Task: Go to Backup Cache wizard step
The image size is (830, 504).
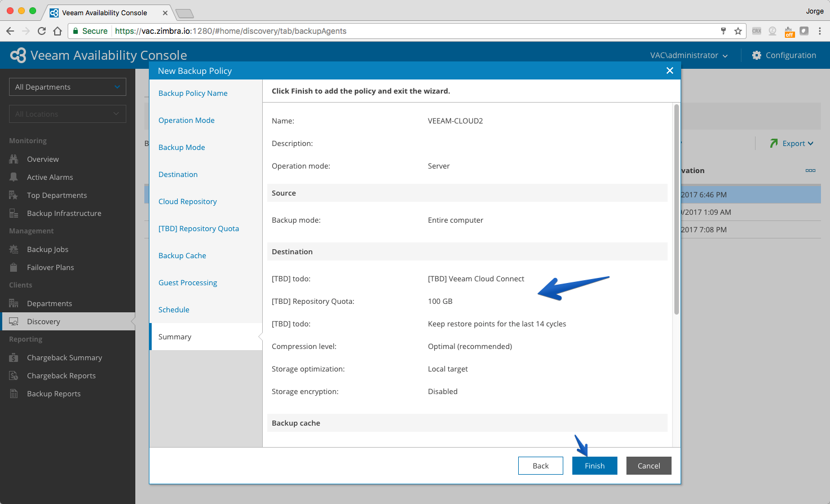Action: (x=182, y=255)
